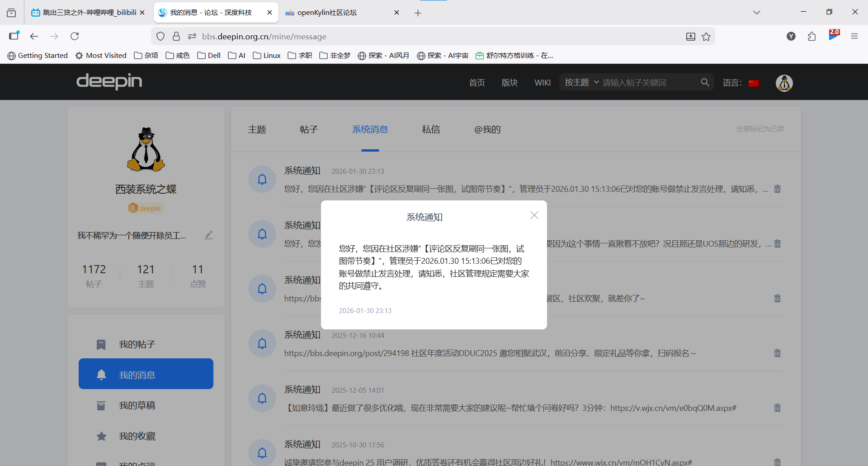Click the edit pencil icon beside signature

point(208,235)
